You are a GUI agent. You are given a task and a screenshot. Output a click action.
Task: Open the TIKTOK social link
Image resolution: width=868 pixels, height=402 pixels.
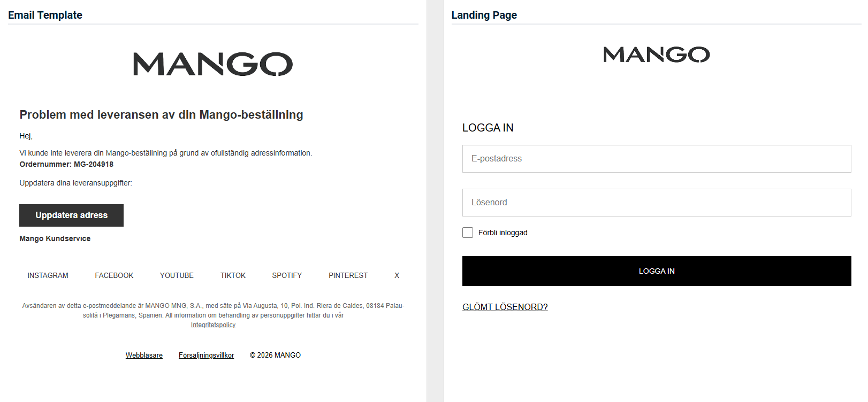coord(233,275)
